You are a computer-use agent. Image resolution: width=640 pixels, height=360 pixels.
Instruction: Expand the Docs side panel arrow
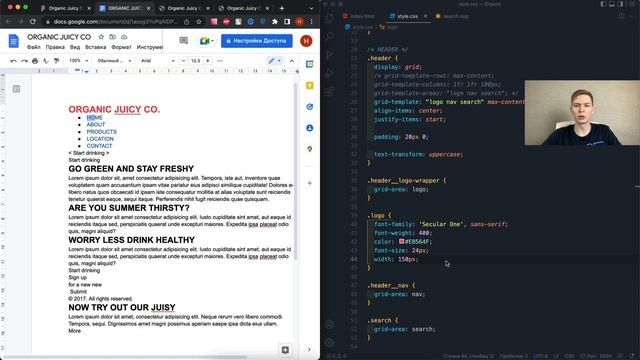point(309,349)
